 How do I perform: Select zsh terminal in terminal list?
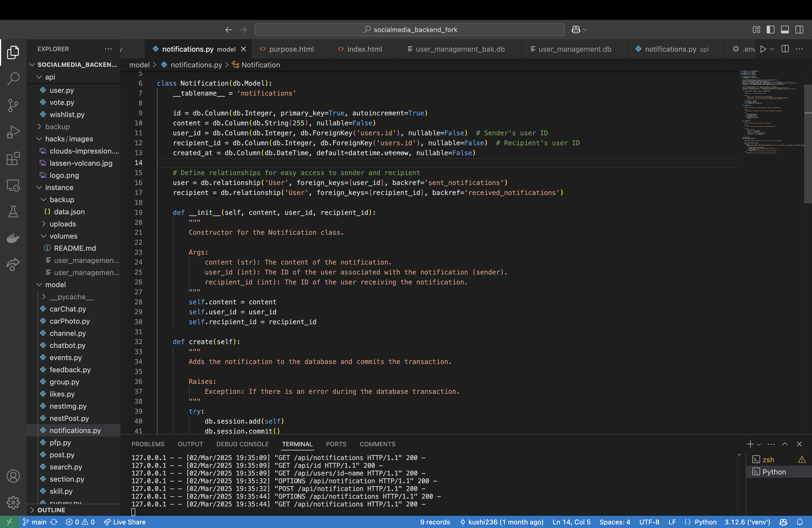(779, 460)
